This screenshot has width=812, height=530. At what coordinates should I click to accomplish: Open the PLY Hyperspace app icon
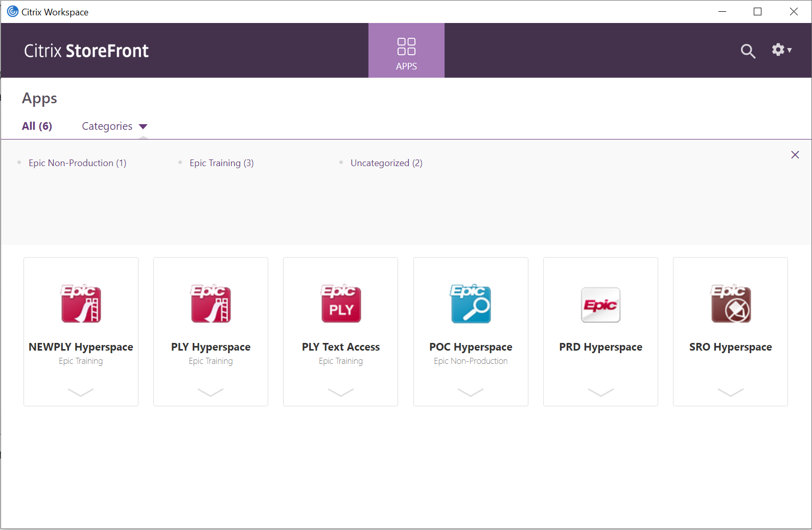[211, 304]
